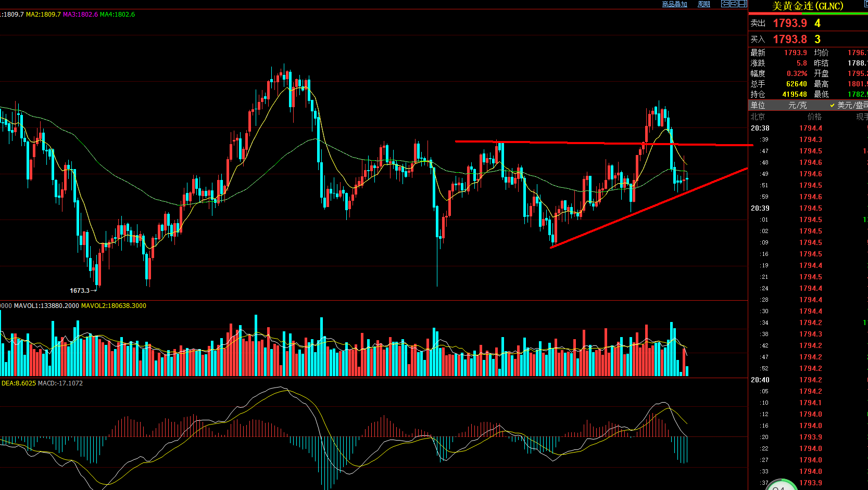The width and height of the screenshot is (868, 490).
Task: Click the right arrow chart navigation icon
Action: 734,4
